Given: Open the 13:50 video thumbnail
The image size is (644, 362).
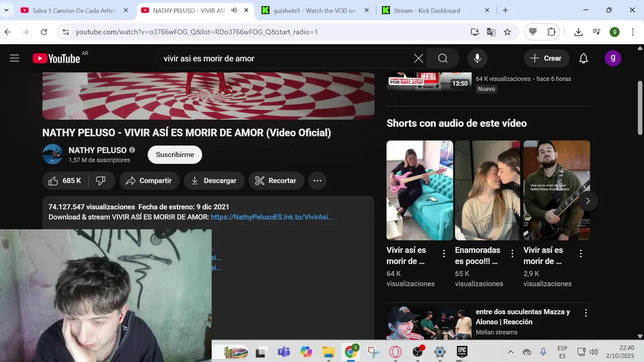Looking at the screenshot, I should click(429, 81).
